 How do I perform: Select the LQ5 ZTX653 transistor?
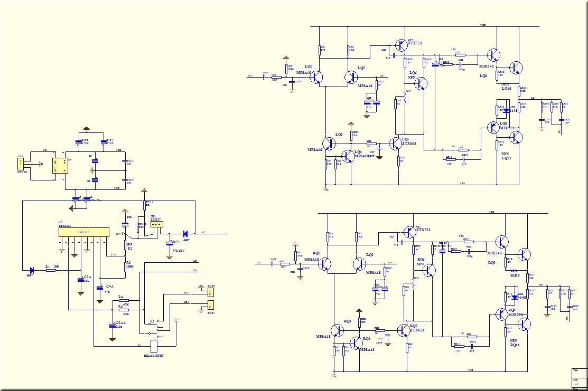(396, 143)
